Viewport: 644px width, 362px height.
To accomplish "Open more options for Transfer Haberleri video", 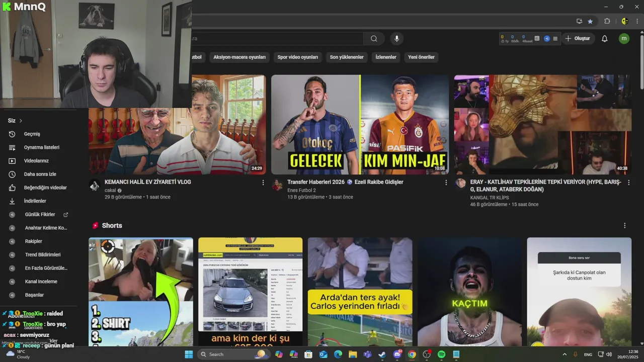I will 446,183.
